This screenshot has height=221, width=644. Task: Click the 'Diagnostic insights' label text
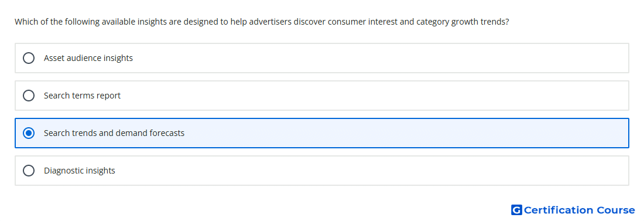point(79,171)
